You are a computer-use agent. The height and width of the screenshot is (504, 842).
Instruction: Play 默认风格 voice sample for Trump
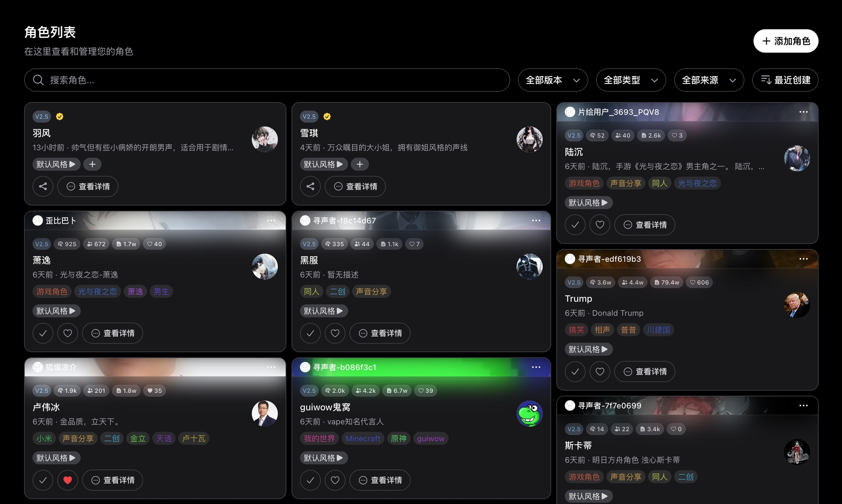point(588,349)
